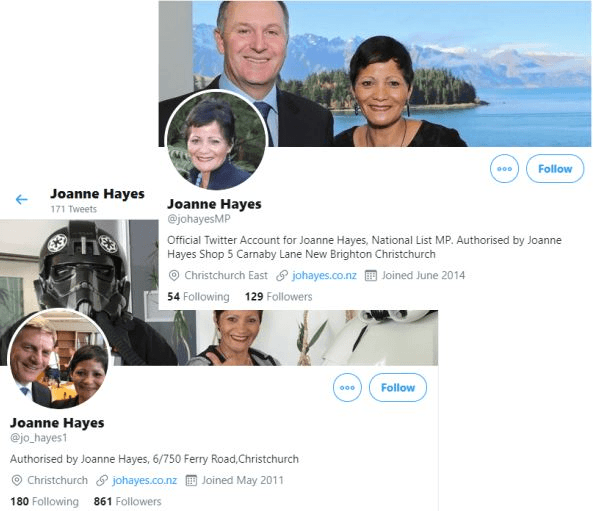This screenshot has width=593, height=511.
Task: View the 861 Followers list
Action: pyautogui.click(x=128, y=502)
